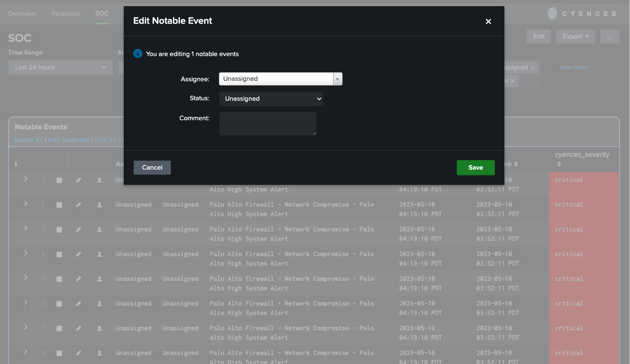Click the critical severity cell in row 5
630x364 pixels.
(x=584, y=283)
